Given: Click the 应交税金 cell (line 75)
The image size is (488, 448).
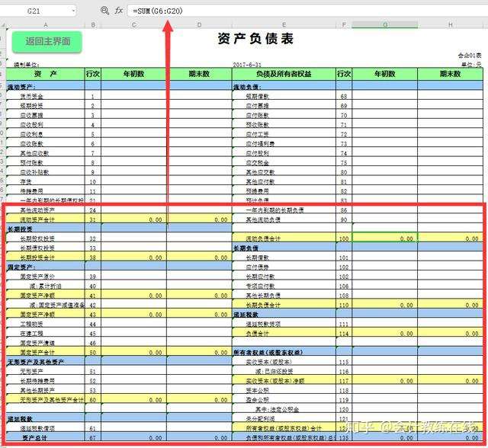Looking at the screenshot, I should point(284,162).
